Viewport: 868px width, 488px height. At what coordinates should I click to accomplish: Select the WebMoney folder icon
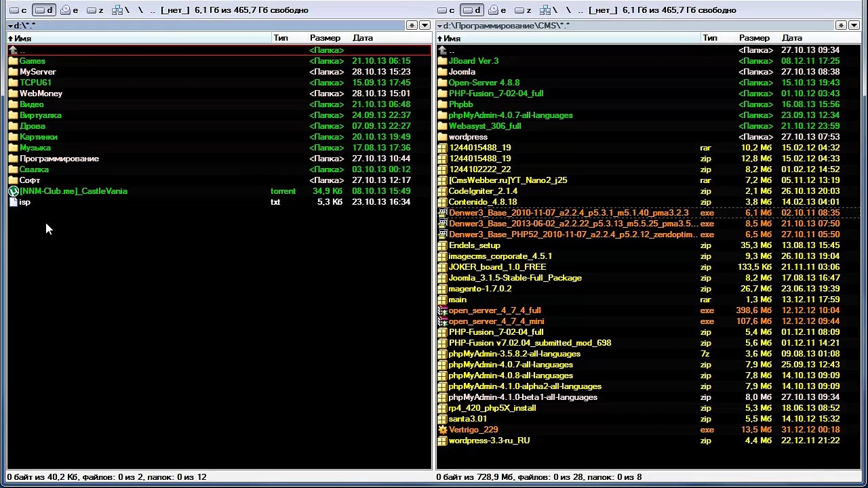pyautogui.click(x=14, y=94)
